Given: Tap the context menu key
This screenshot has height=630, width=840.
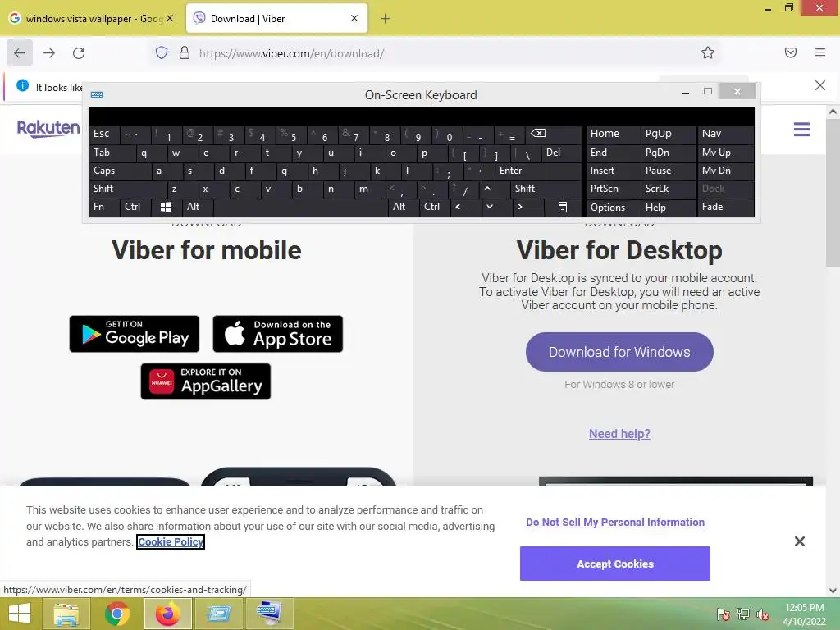Looking at the screenshot, I should (x=563, y=208).
